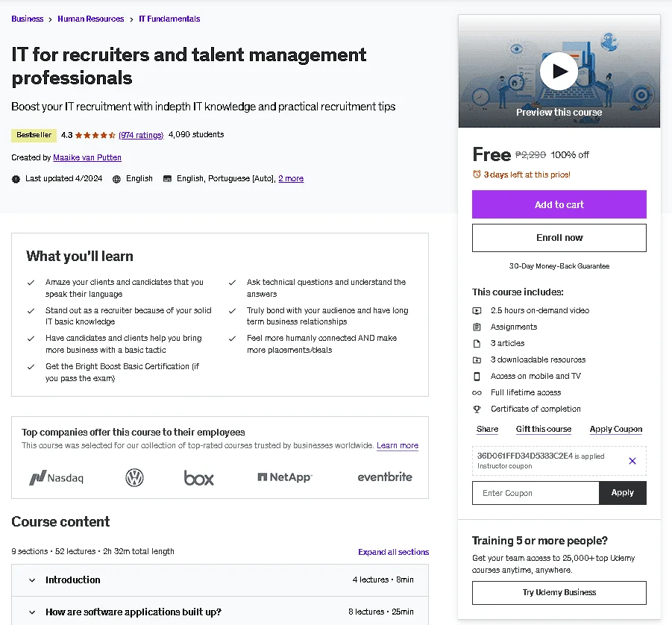Click the Eventbrite logo
The image size is (672, 625).
pos(385,477)
